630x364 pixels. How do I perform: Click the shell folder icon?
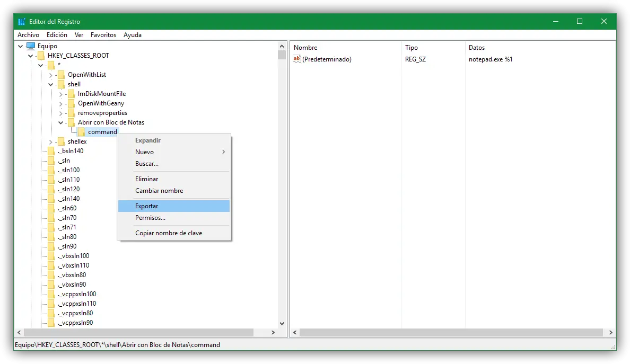click(x=61, y=84)
